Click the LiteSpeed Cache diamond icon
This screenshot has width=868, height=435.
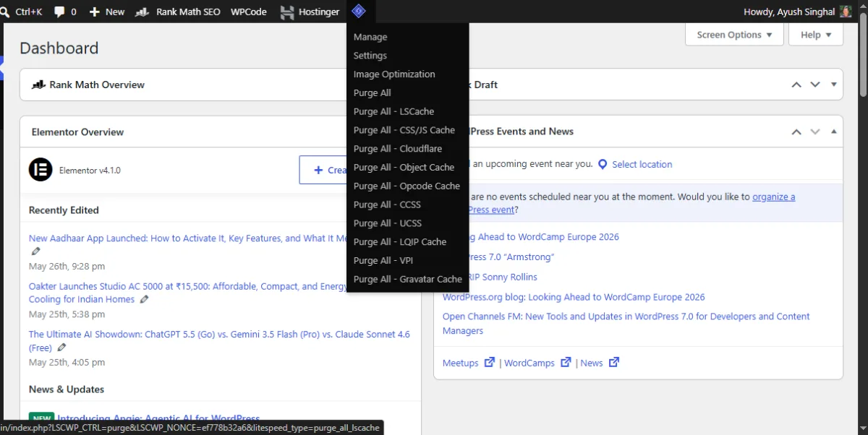point(359,12)
